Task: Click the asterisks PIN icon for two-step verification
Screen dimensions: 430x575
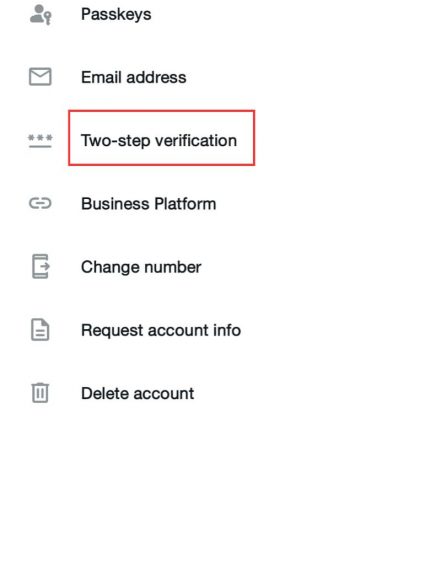Action: pos(40,141)
